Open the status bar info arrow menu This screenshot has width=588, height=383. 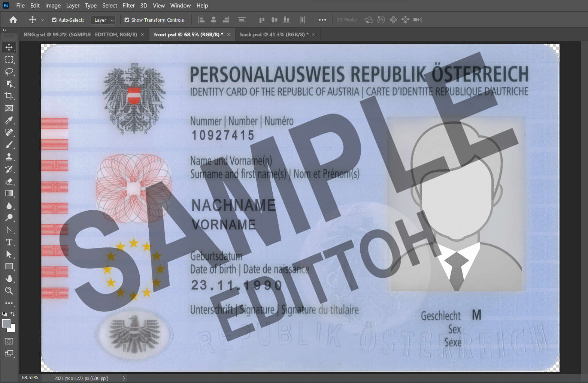124,379
